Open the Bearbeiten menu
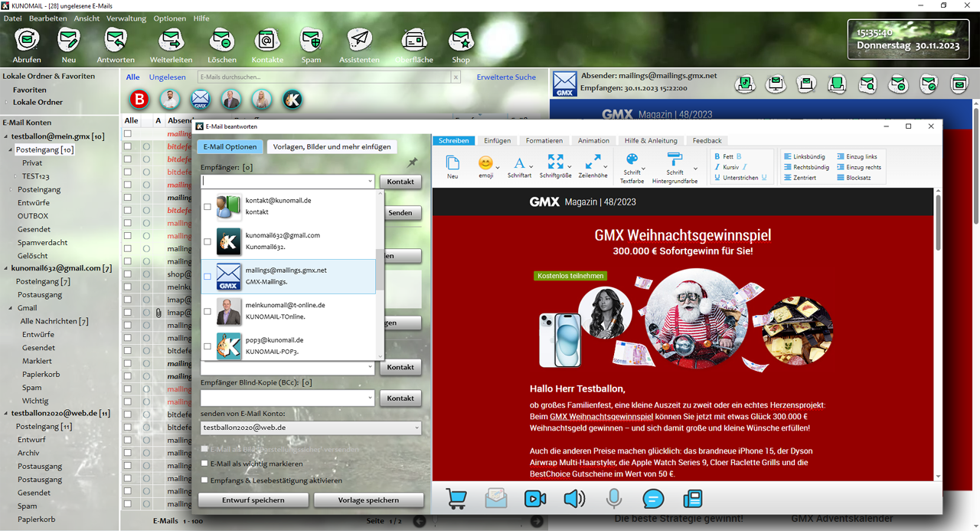The height and width of the screenshot is (531, 980). coord(47,18)
